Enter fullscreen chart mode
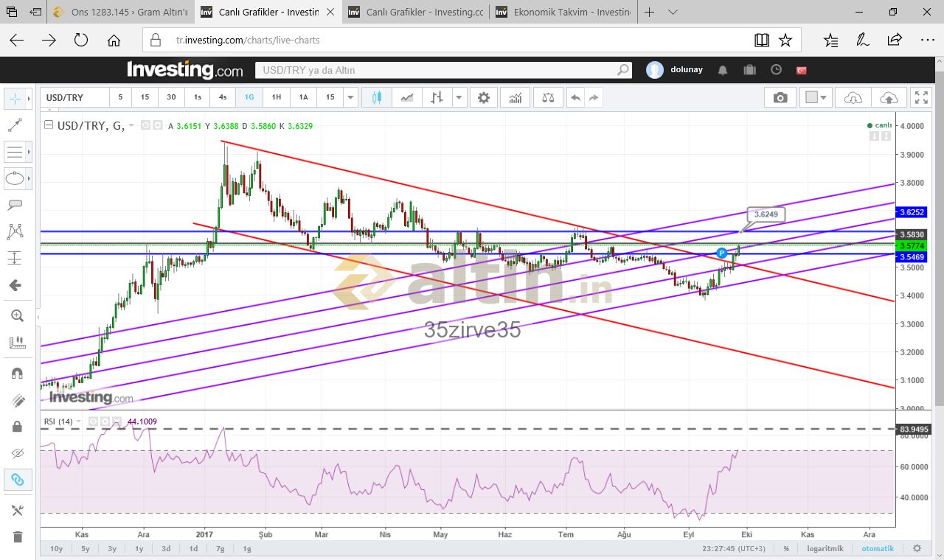This screenshot has height=560, width=944. pos(921,97)
